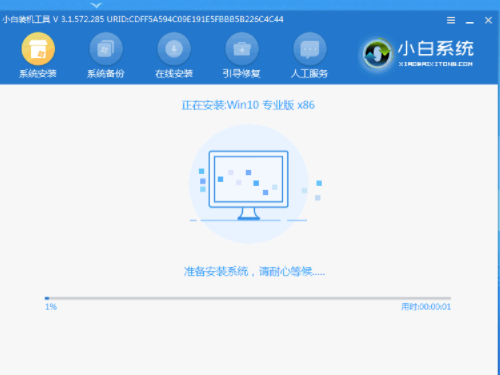Open the 系统备份 backup icon
This screenshot has width=500, height=375.
[106, 49]
